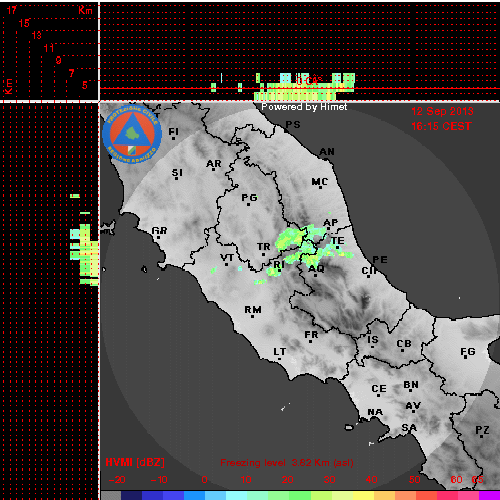
Task: Click the FR city label on map
Action: [x=311, y=335]
